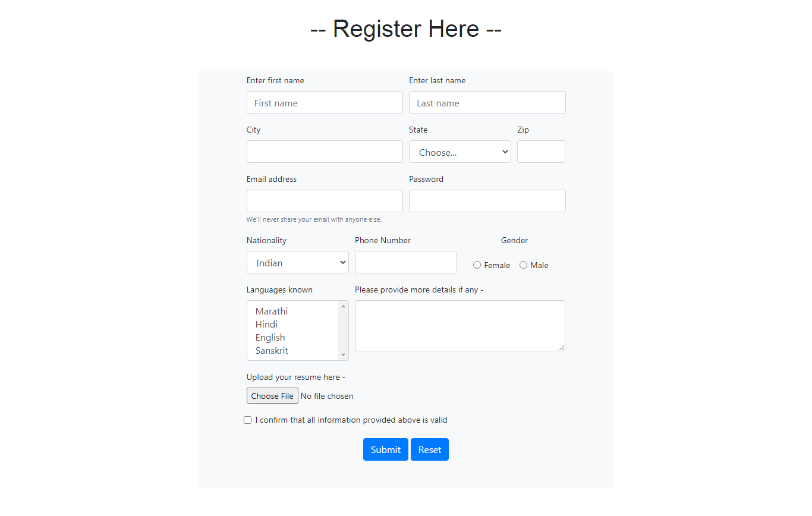812x516 pixels.
Task: Click the Phone Number input field
Action: (406, 262)
